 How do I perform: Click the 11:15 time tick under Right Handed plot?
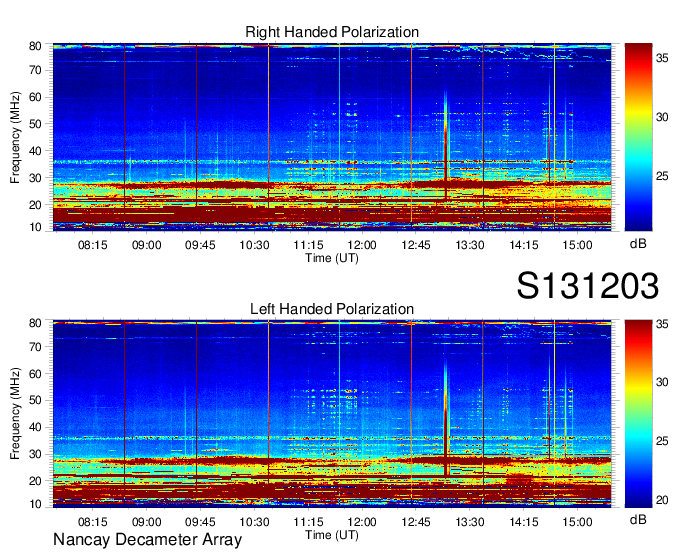pyautogui.click(x=308, y=245)
